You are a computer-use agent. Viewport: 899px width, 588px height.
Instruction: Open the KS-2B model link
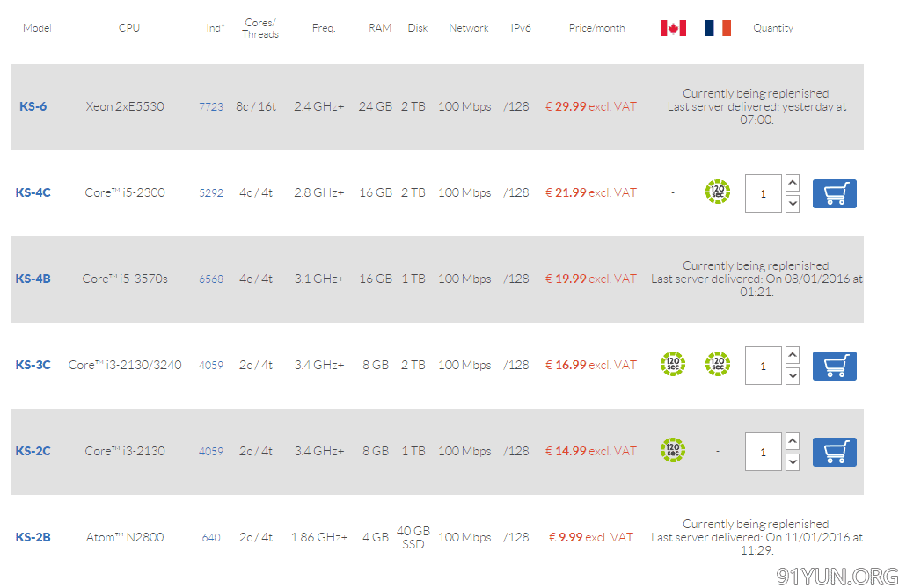33,538
